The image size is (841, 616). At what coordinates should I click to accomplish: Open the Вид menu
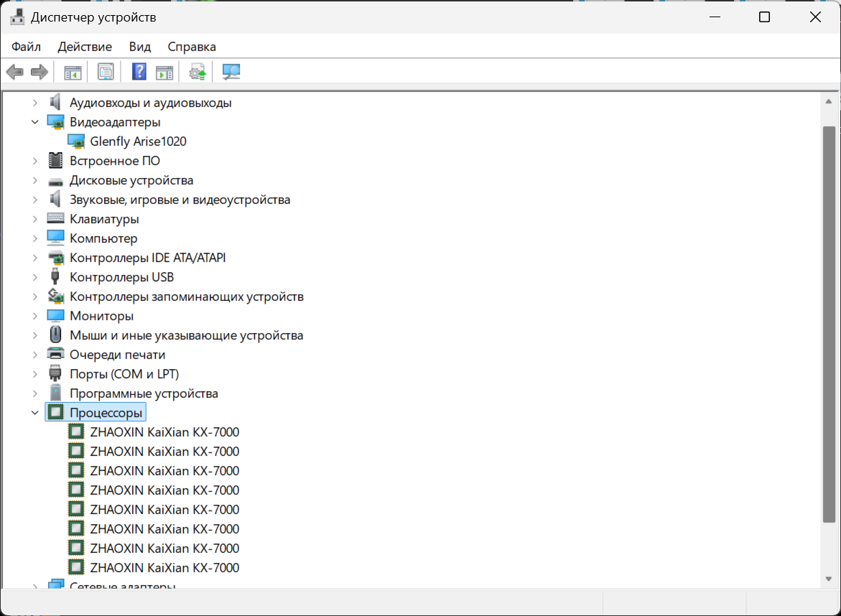point(140,47)
